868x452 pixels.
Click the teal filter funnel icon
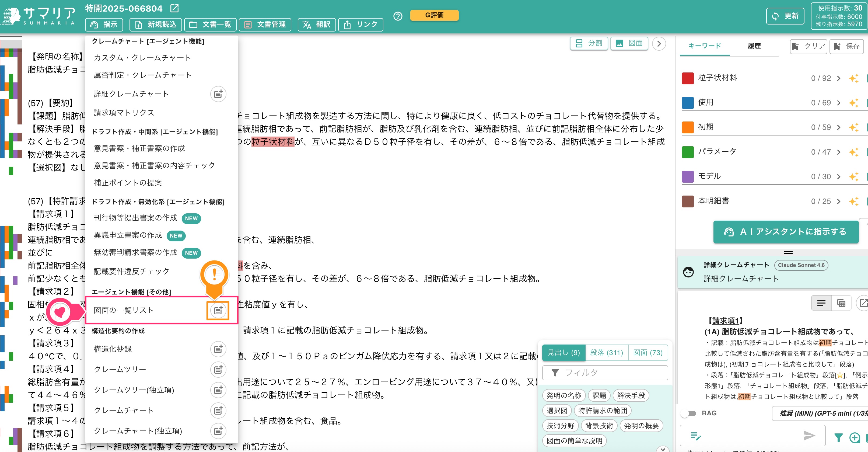(x=839, y=437)
